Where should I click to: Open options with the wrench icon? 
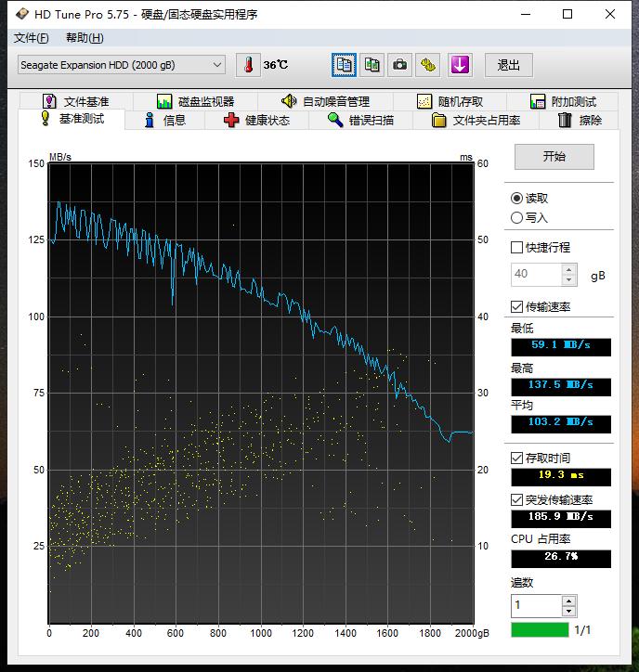[x=427, y=65]
